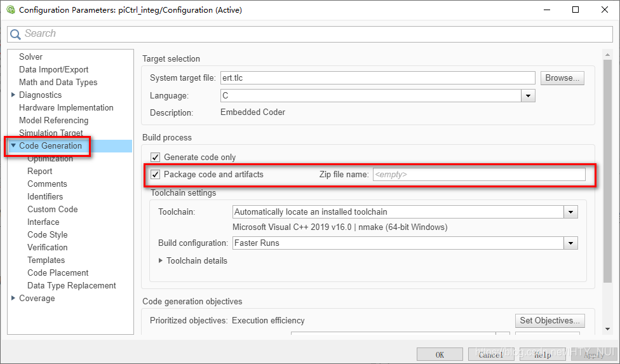620x364 pixels.
Task: Open Data Import/Export settings
Action: pos(53,69)
